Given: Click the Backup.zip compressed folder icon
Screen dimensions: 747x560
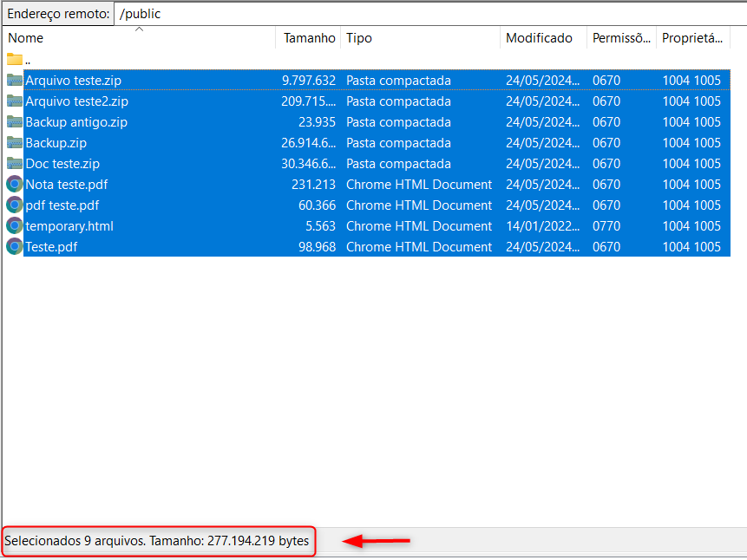Looking at the screenshot, I should click(15, 143).
